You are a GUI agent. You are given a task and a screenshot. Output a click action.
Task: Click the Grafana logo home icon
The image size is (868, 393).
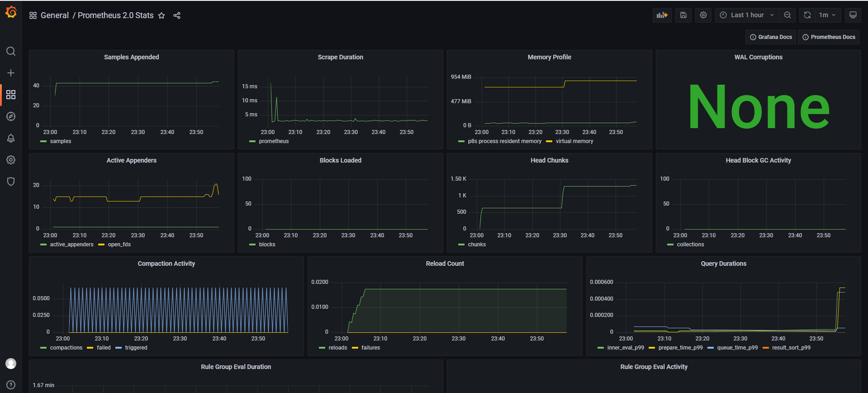click(x=11, y=13)
